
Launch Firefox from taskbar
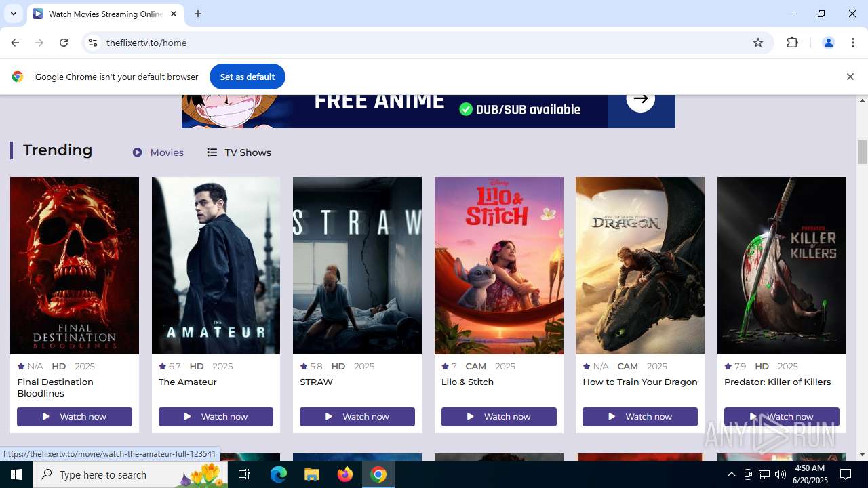click(345, 474)
